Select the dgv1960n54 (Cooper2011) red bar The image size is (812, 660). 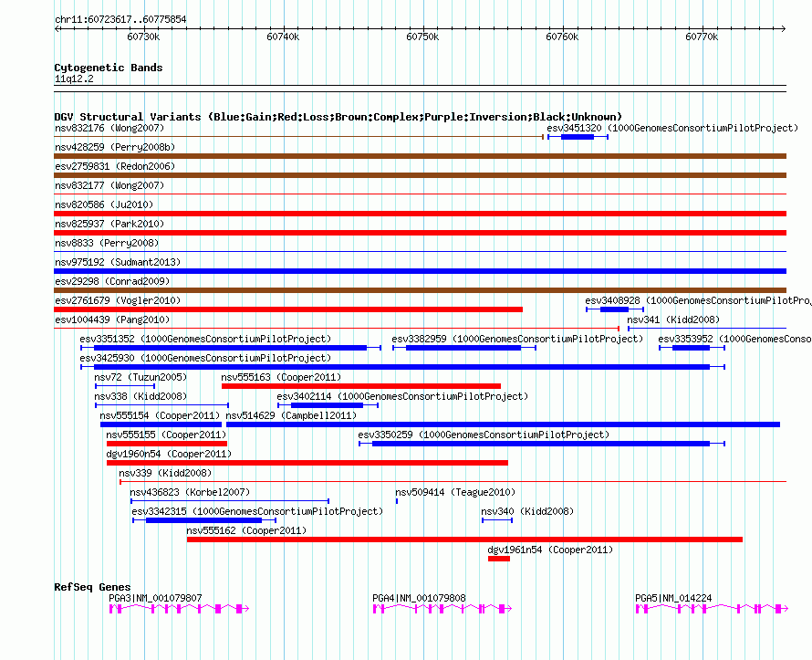[307, 463]
